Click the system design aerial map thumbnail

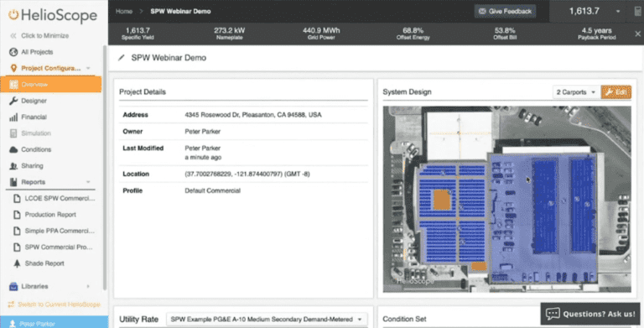point(506,200)
